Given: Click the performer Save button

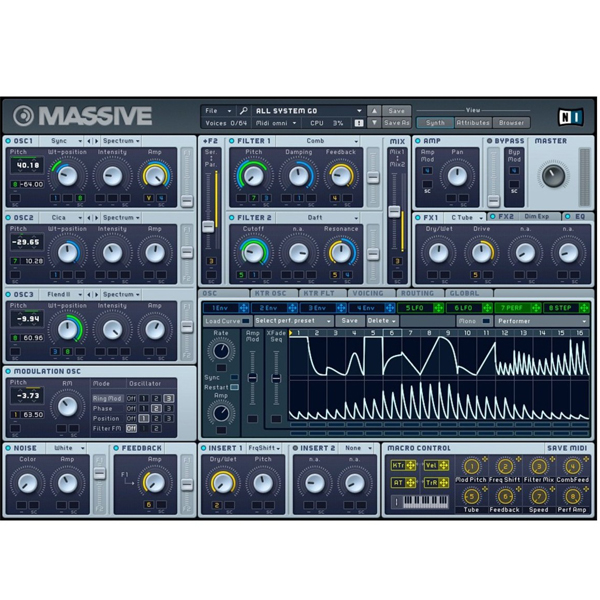Looking at the screenshot, I should tap(349, 321).
